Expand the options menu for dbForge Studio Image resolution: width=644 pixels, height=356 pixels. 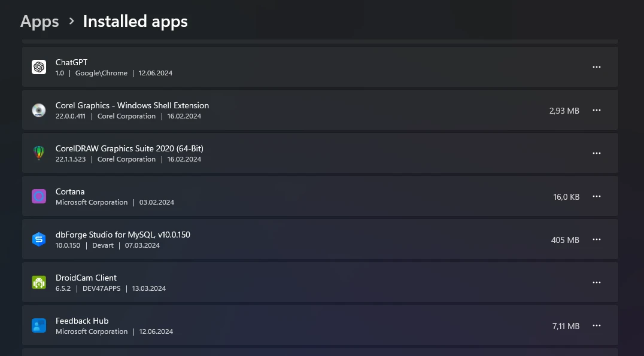coord(596,239)
